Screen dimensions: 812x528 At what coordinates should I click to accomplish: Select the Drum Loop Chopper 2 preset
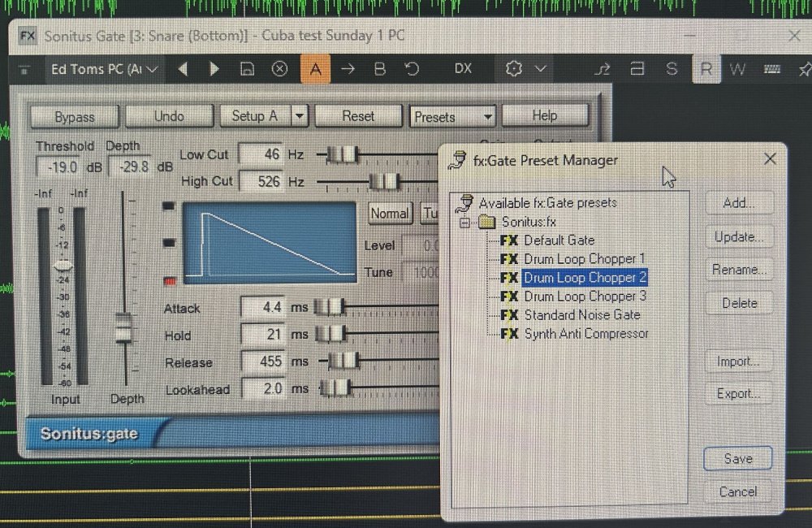click(585, 278)
